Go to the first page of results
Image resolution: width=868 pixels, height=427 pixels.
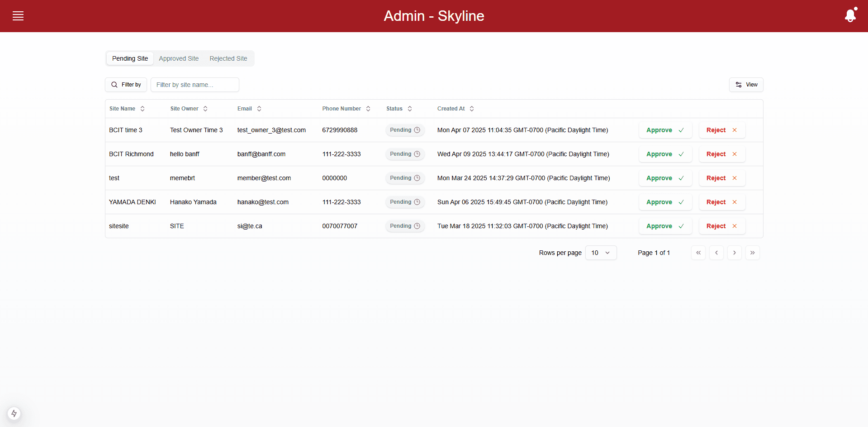698,253
